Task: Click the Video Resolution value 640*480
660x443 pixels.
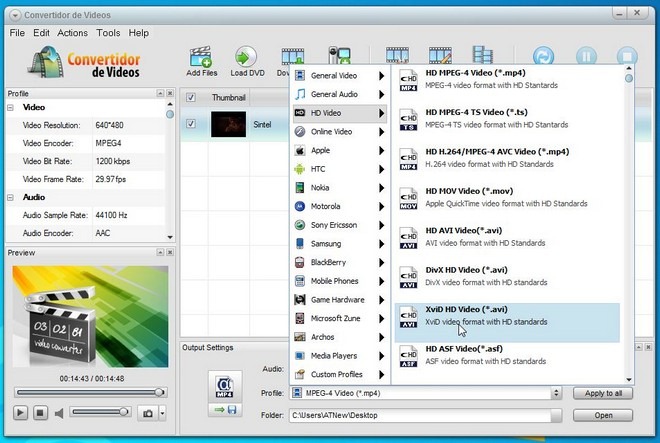Action: 109,125
